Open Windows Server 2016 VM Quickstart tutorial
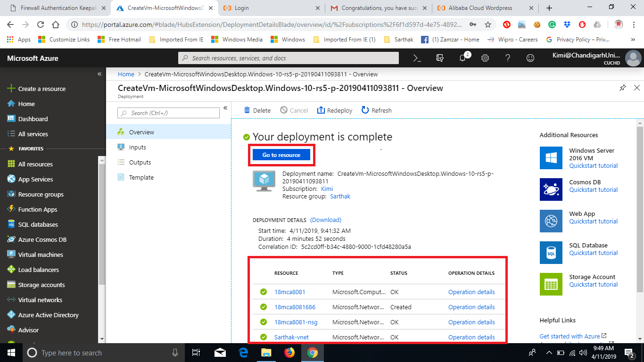 (593, 165)
